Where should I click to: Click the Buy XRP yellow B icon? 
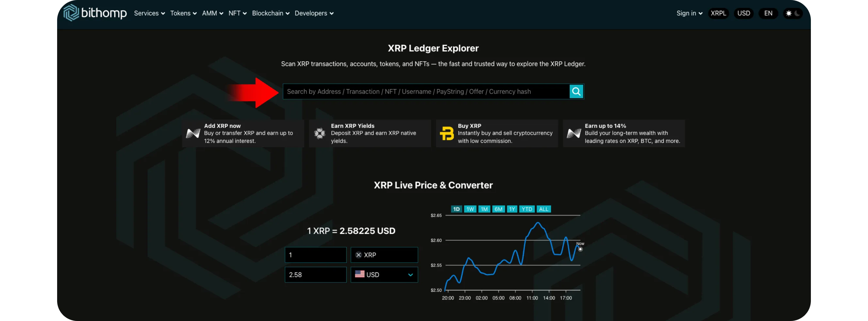(x=447, y=133)
